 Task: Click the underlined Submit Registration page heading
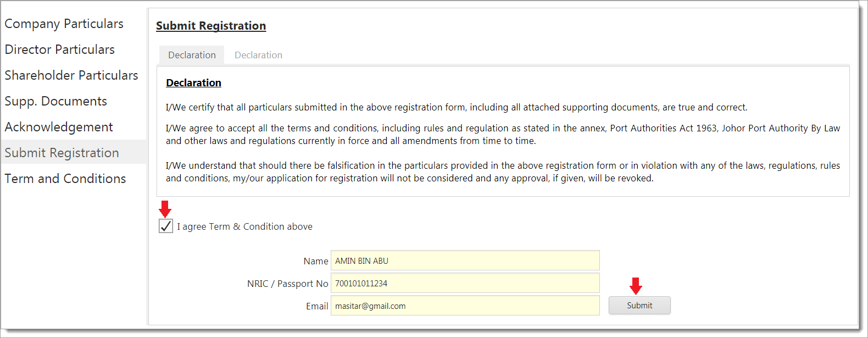point(211,26)
